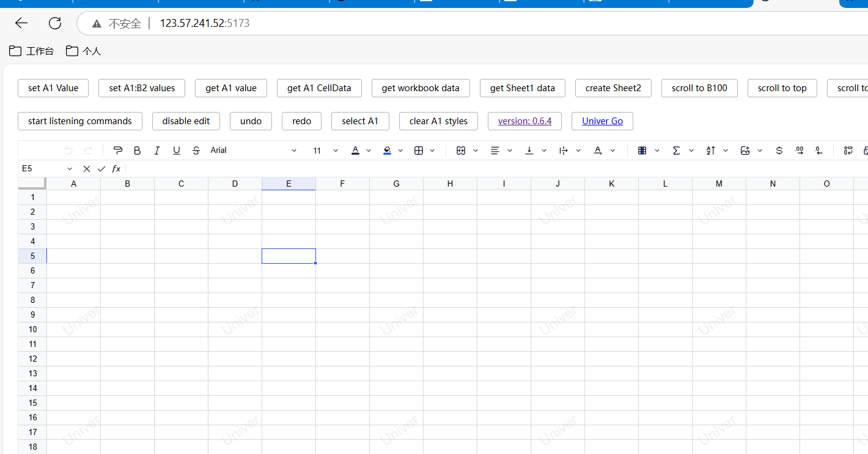This screenshot has width=868, height=454.
Task: Toggle bold formatting
Action: (x=138, y=151)
